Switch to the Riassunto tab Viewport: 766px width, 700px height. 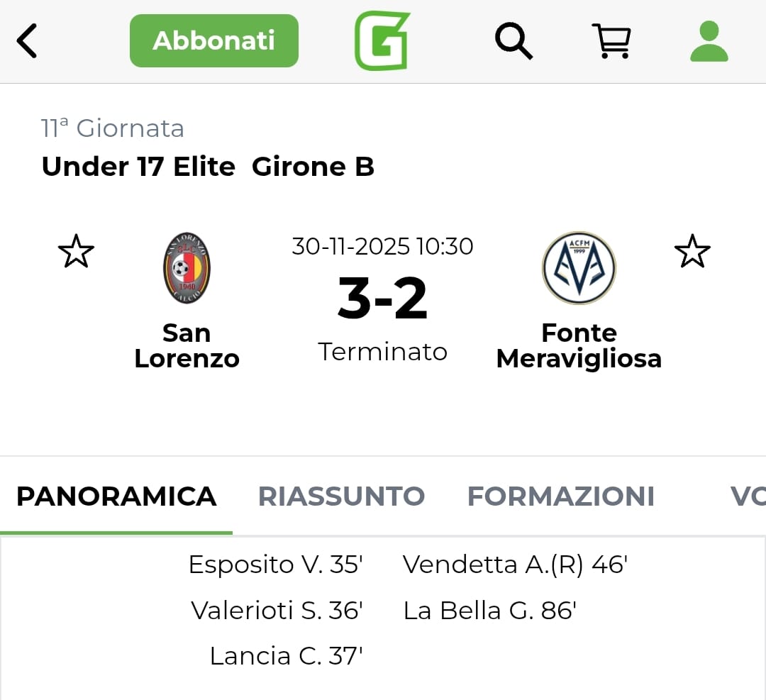pos(341,496)
